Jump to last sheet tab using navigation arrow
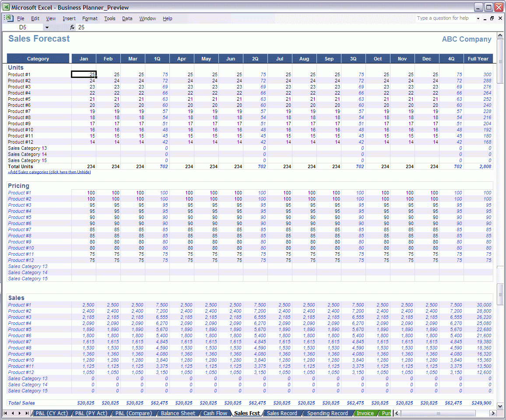This screenshot has width=506, height=420. tap(27, 413)
